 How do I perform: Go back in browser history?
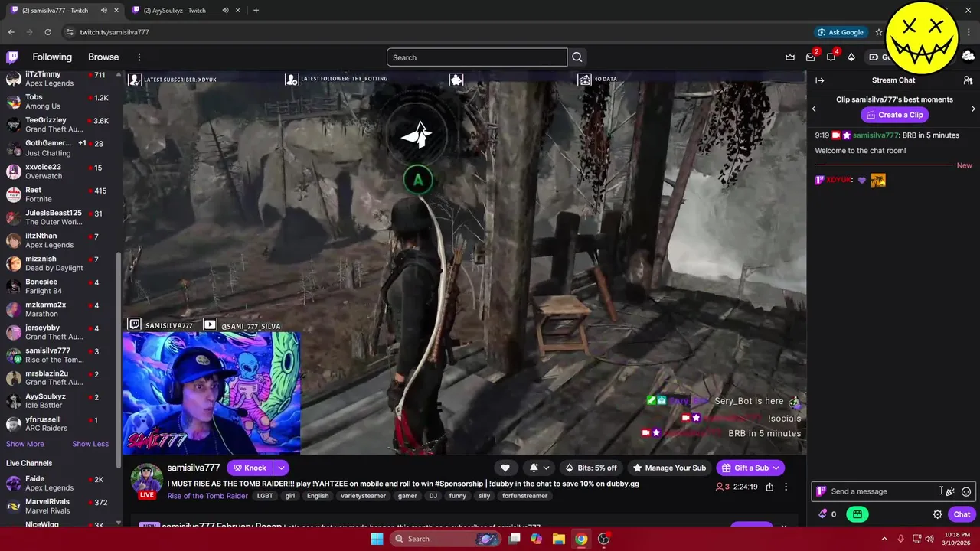pos(11,32)
